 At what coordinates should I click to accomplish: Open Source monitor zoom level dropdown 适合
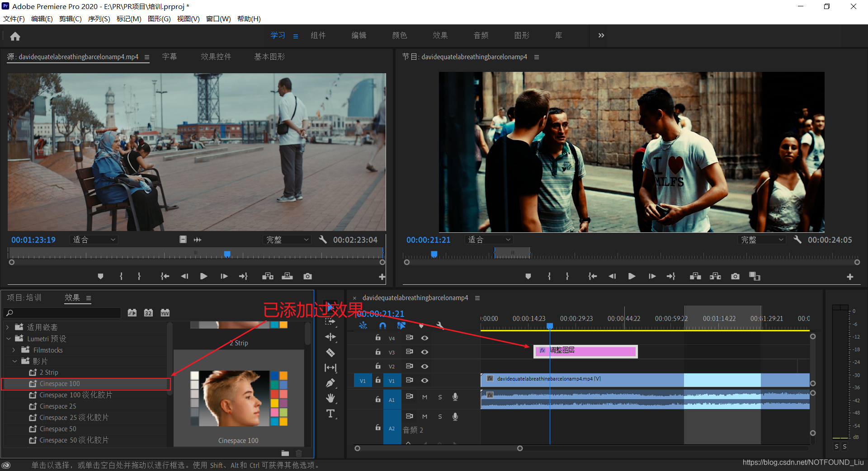(x=94, y=240)
